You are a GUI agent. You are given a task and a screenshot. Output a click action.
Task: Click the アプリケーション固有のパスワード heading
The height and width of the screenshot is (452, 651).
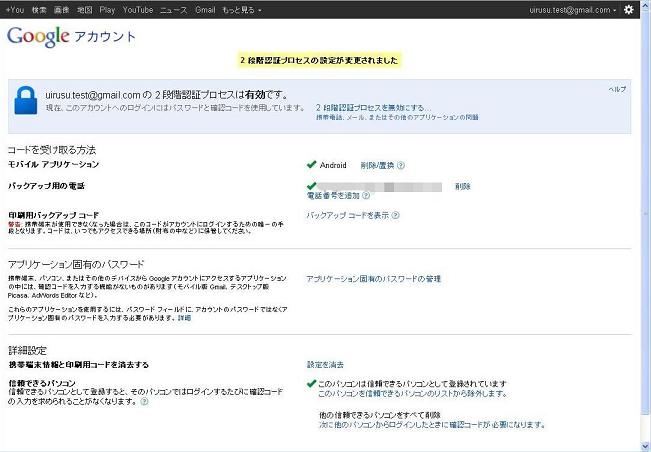pyautogui.click(x=76, y=264)
